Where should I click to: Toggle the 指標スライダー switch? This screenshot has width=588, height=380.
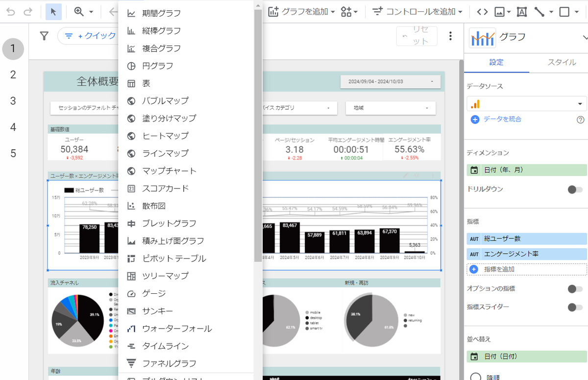coord(575,308)
